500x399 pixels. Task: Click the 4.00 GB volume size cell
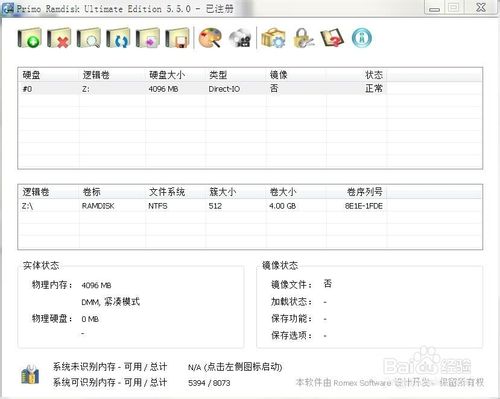pyautogui.click(x=282, y=206)
